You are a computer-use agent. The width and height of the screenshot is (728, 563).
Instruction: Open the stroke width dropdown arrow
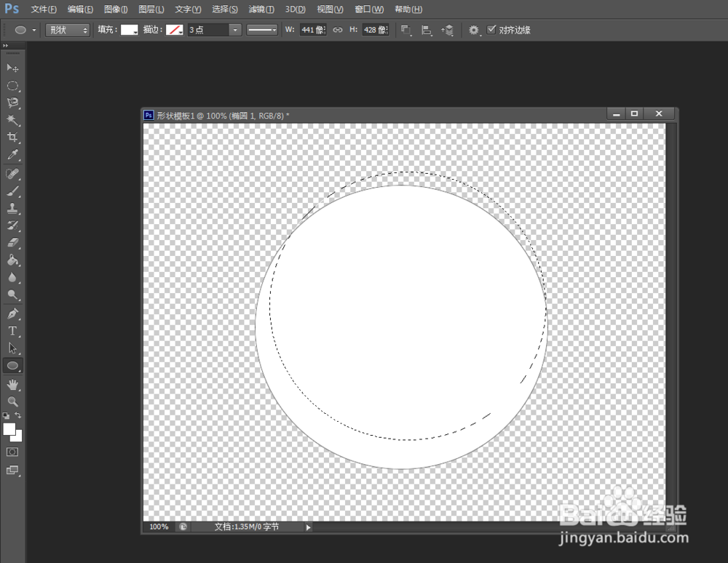[235, 30]
